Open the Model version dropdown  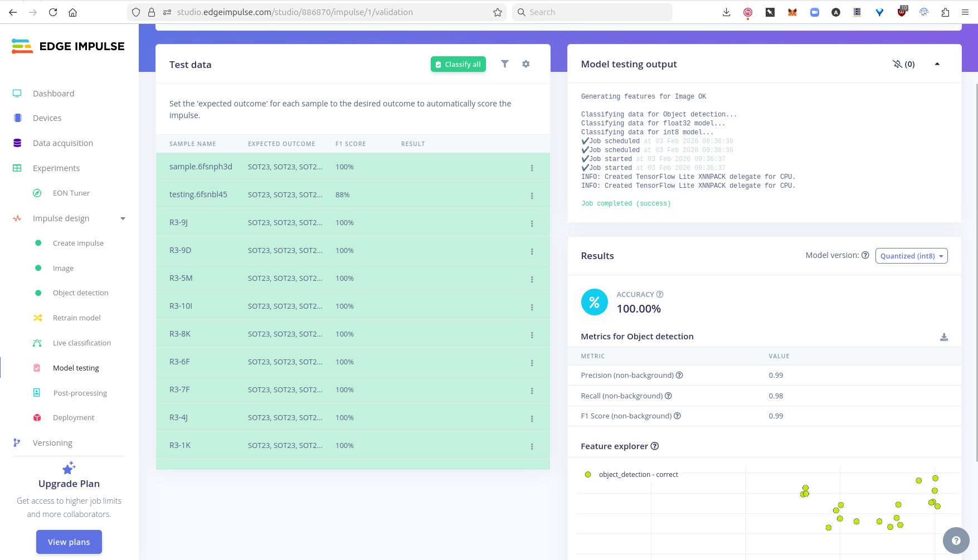point(912,256)
